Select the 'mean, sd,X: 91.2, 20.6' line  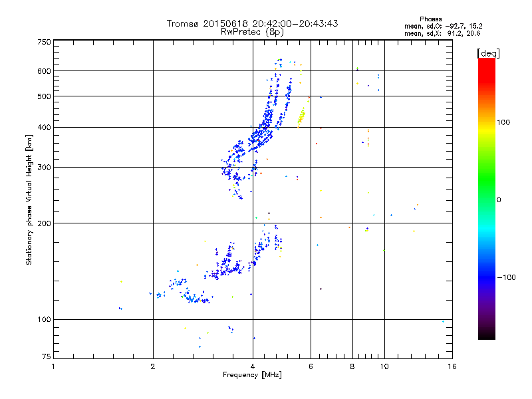point(442,33)
